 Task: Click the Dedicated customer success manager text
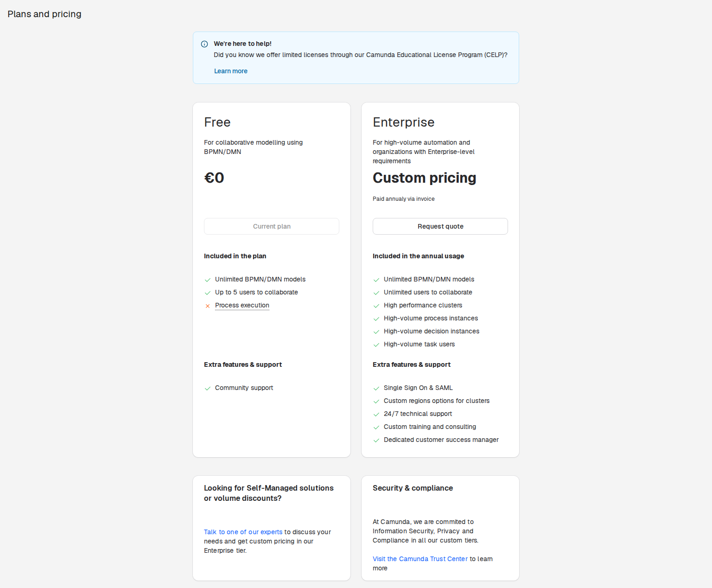pyautogui.click(x=441, y=440)
